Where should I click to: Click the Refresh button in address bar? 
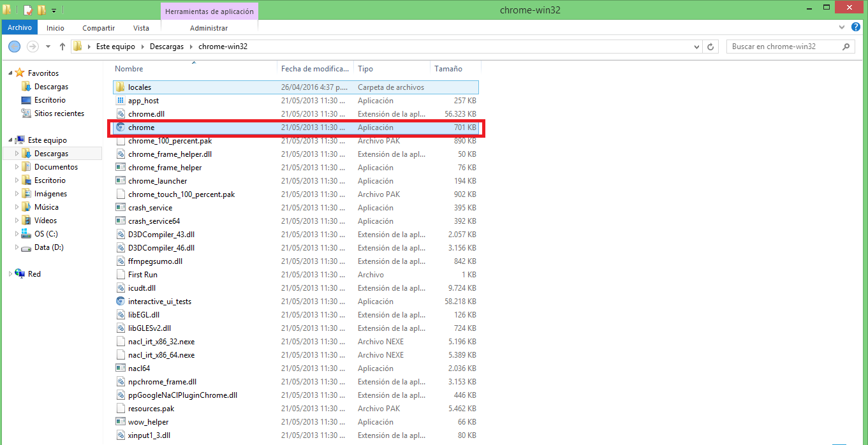point(711,47)
